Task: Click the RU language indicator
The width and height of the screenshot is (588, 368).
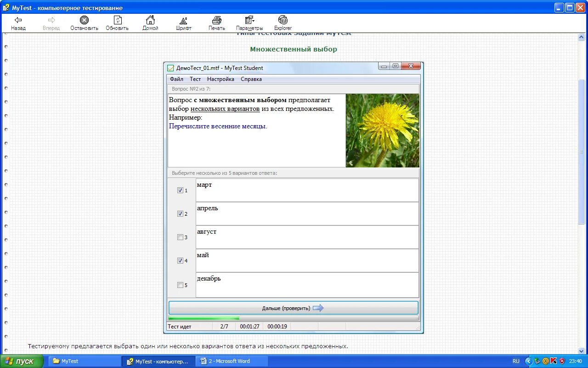Action: point(516,361)
